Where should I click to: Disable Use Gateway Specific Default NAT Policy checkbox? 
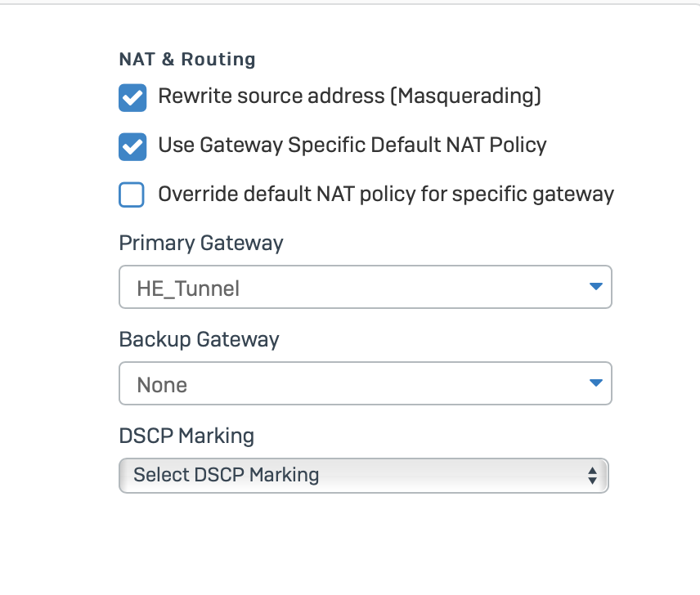pos(132,146)
